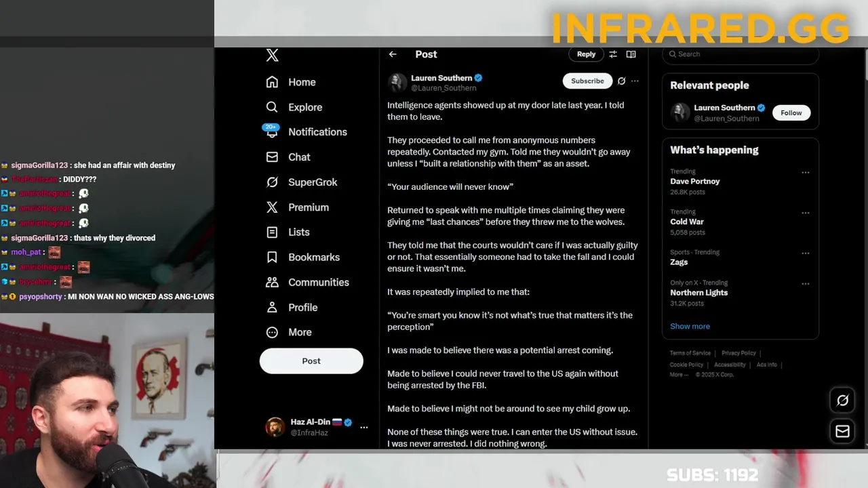Open the reader view book icon

coord(631,54)
